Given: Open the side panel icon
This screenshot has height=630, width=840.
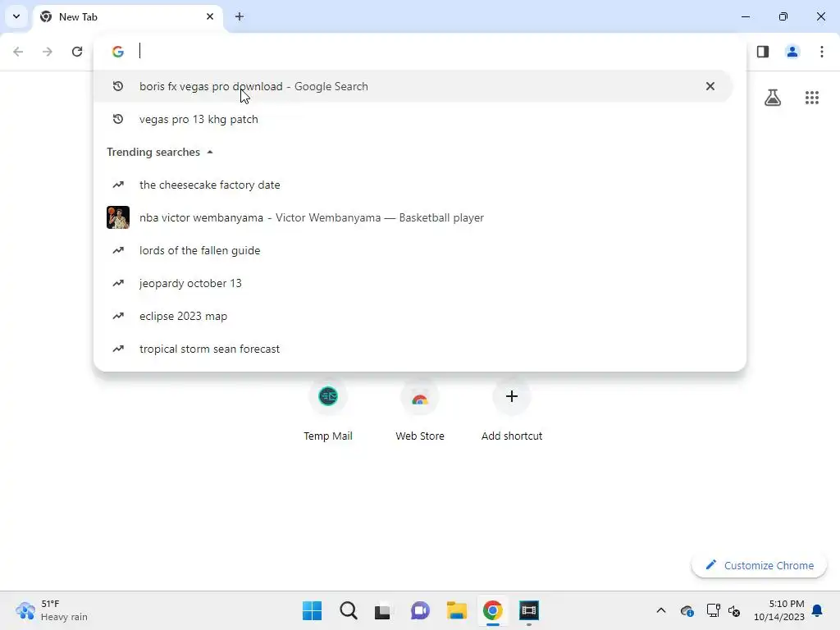Looking at the screenshot, I should [x=763, y=52].
